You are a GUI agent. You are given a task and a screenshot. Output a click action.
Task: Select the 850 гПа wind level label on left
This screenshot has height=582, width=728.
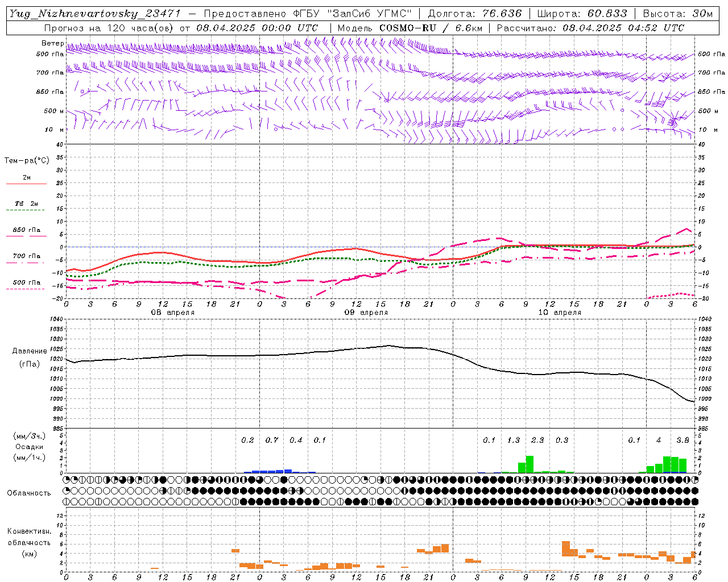click(x=50, y=92)
